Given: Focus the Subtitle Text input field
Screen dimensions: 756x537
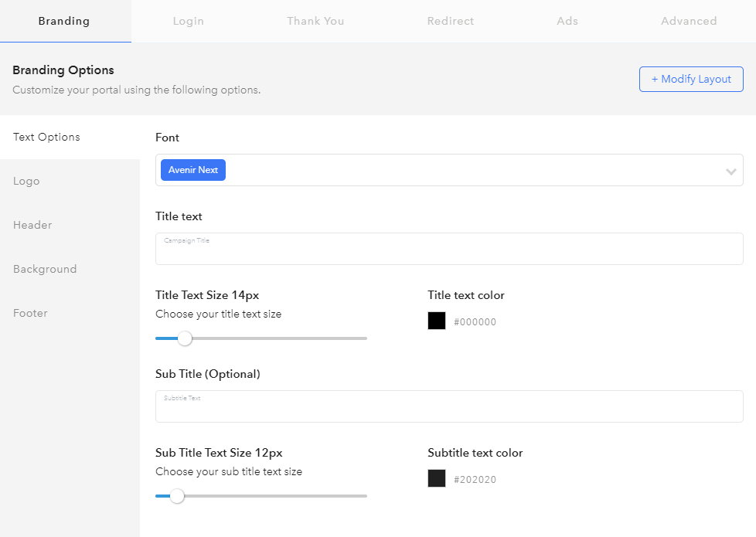Looking at the screenshot, I should coord(449,406).
